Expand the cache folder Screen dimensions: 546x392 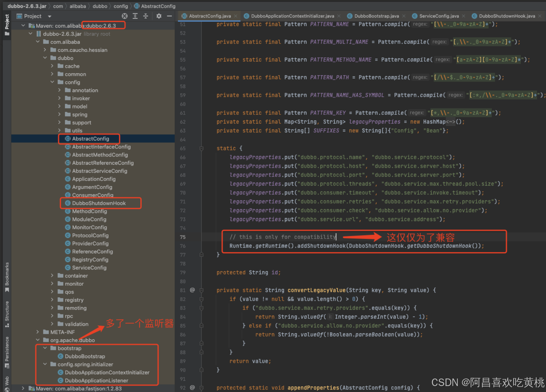click(52, 66)
